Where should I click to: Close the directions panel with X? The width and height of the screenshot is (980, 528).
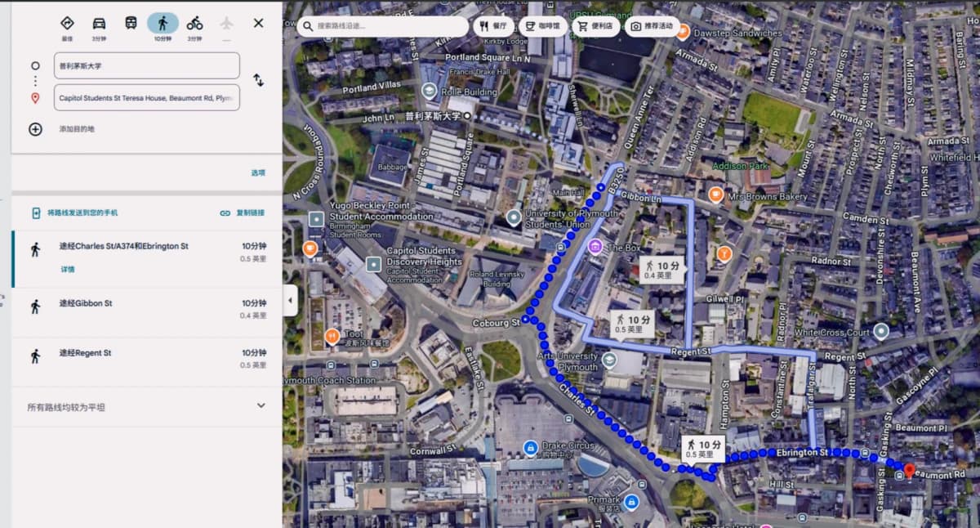[x=258, y=23]
